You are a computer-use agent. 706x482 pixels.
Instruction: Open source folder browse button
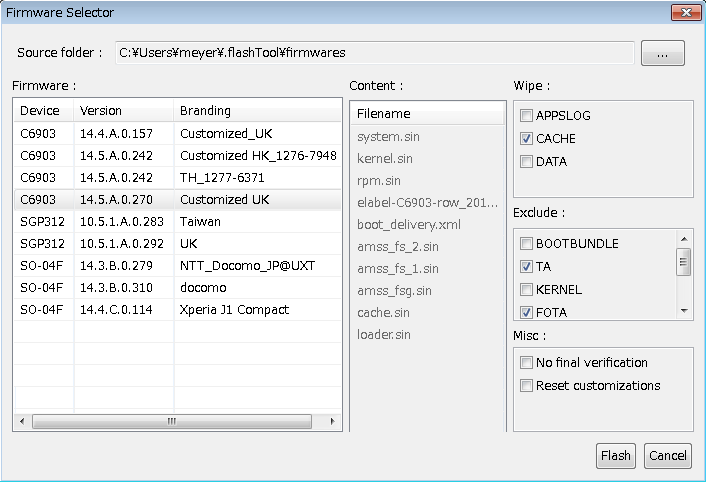click(662, 53)
